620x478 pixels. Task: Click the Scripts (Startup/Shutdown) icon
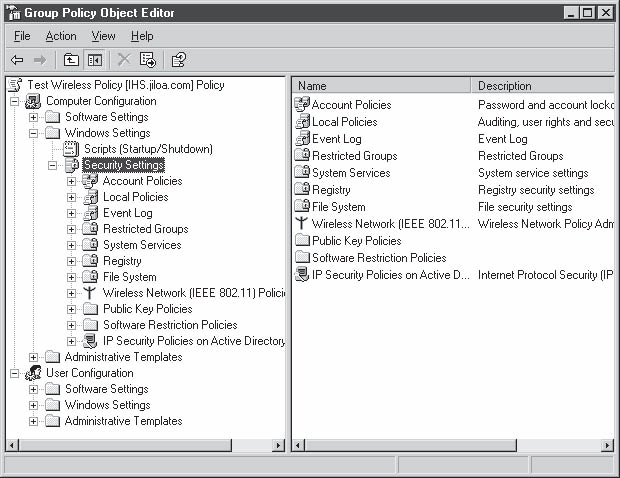[x=71, y=149]
